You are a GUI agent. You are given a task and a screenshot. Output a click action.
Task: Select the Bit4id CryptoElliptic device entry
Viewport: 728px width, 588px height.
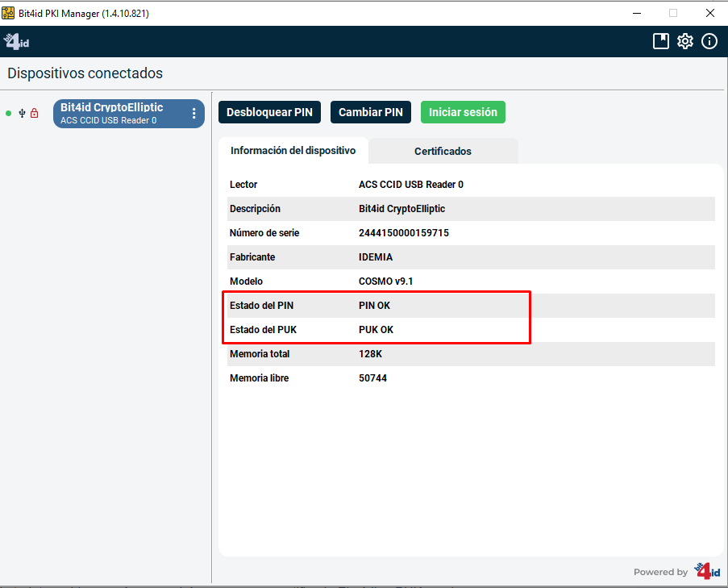click(x=129, y=114)
